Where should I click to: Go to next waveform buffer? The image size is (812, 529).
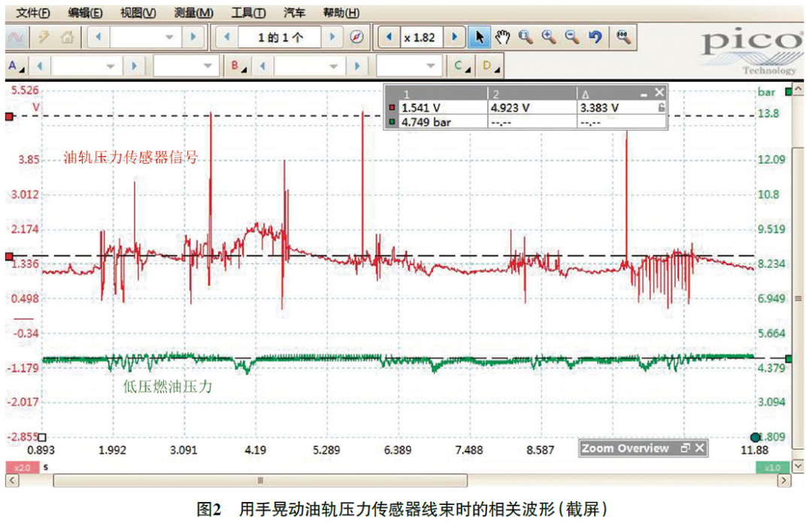[332, 38]
